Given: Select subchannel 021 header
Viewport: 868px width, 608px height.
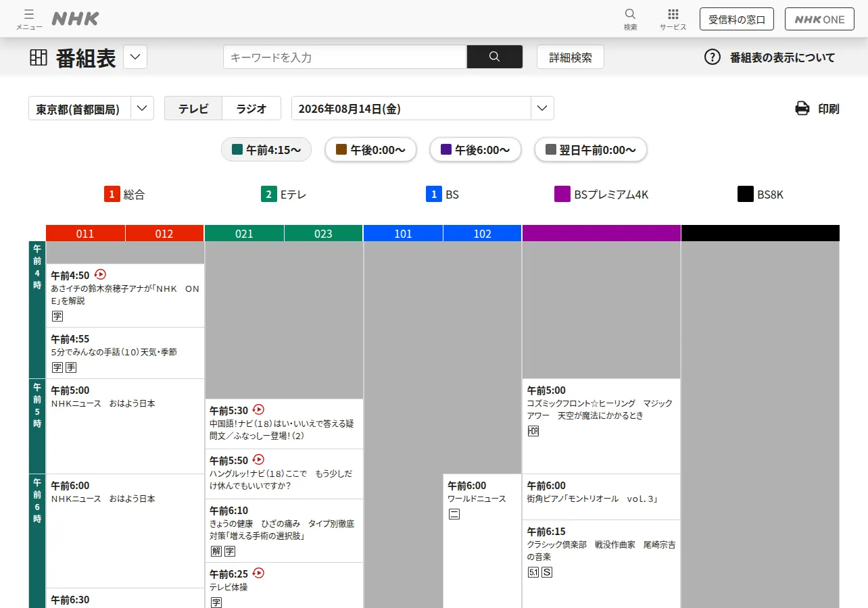Looking at the screenshot, I should click(244, 233).
